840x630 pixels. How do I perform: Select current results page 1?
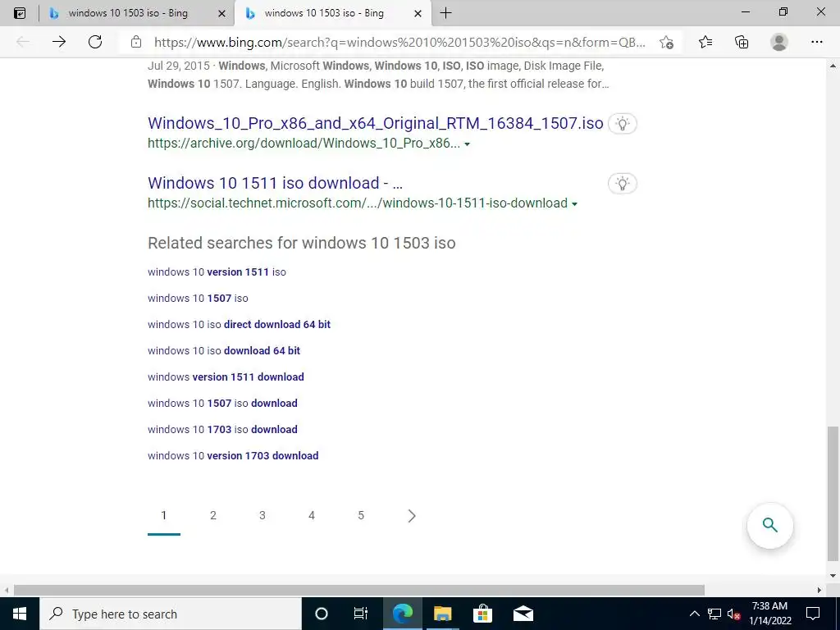(164, 515)
